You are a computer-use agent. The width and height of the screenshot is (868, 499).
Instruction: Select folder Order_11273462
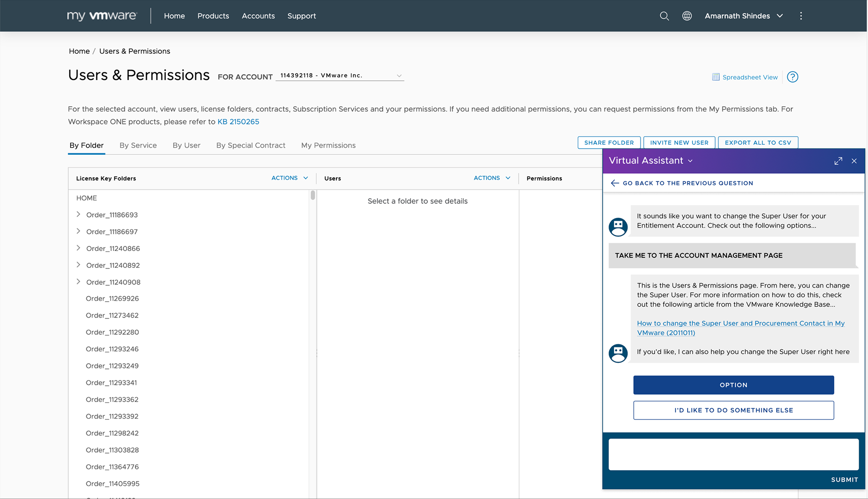pos(112,315)
